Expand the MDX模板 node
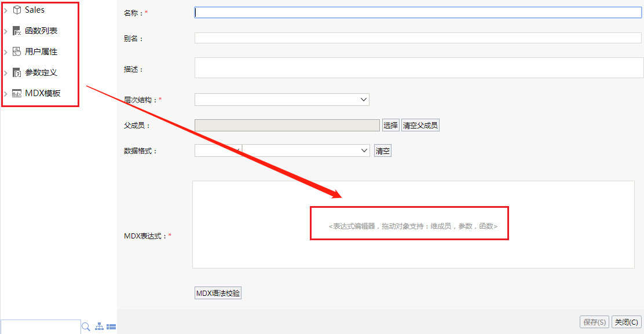This screenshot has height=334, width=644. pos(6,94)
